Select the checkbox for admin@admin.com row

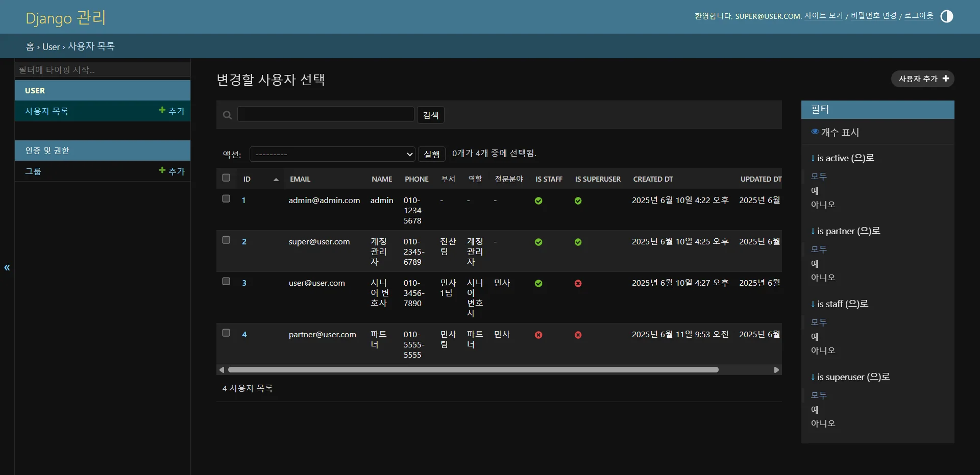(226, 199)
